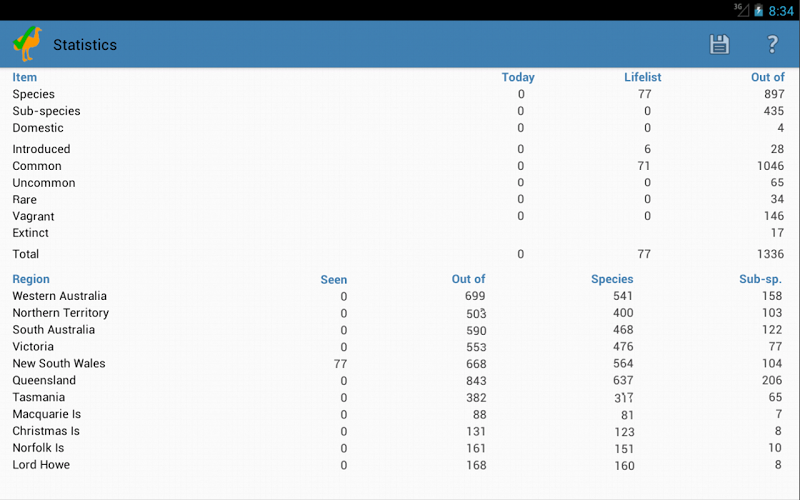Tap the 3G signal indicator
800x500 pixels.
pos(741,10)
